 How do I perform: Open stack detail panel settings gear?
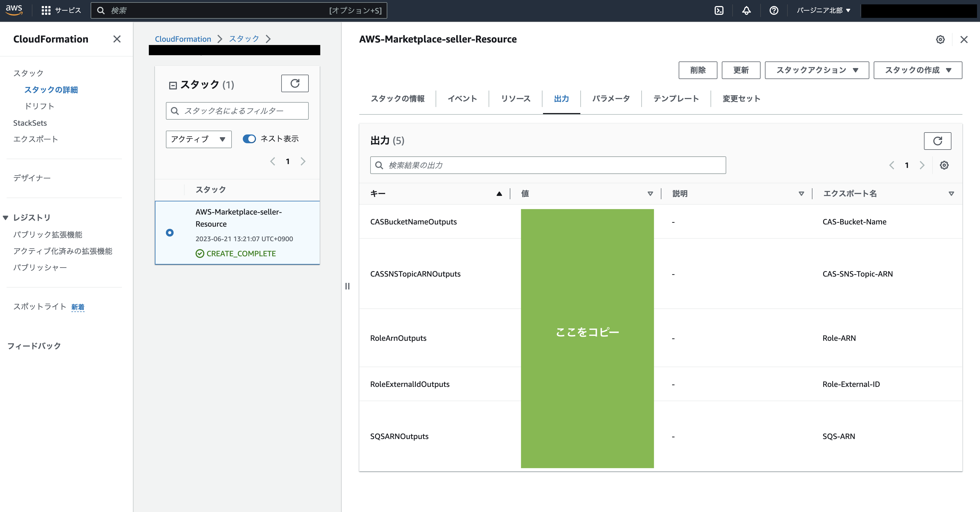(940, 40)
